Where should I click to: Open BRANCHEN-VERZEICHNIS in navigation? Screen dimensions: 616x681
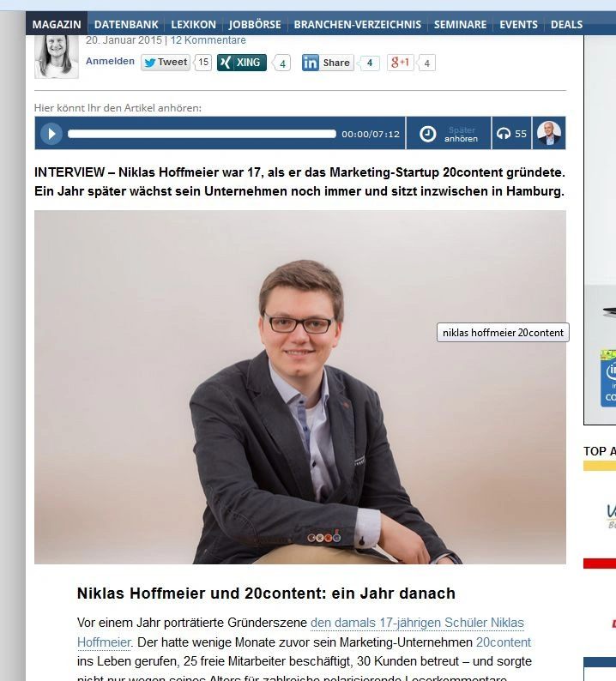pos(358,24)
